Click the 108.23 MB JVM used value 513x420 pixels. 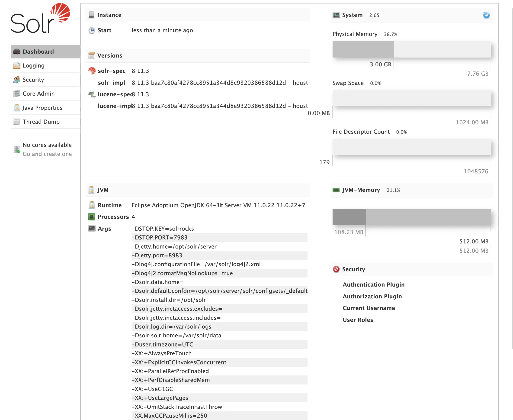click(x=349, y=232)
